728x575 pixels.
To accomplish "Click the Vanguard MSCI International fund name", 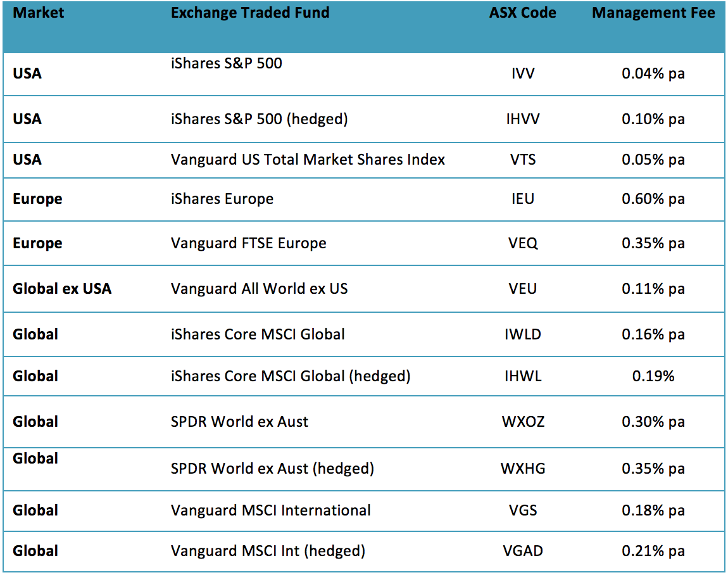I will coord(271,510).
